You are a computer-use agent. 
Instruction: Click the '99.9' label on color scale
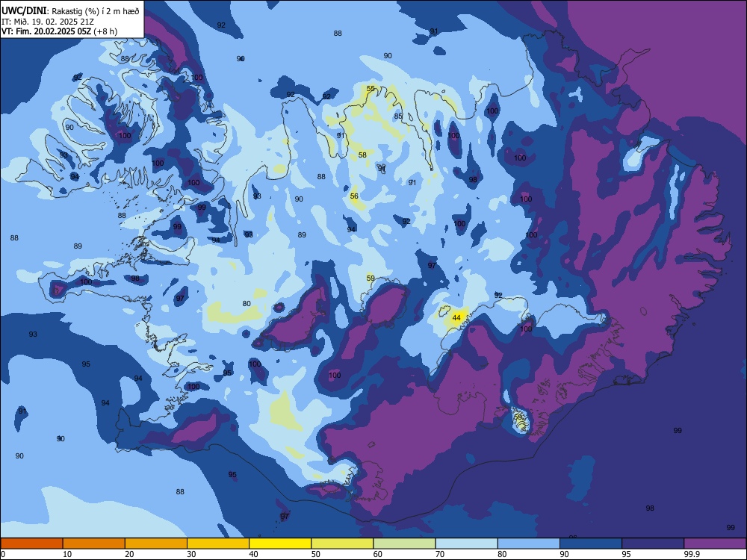point(691,554)
